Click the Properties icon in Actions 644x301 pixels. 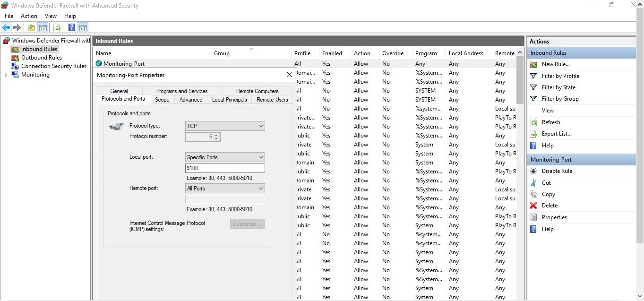533,217
